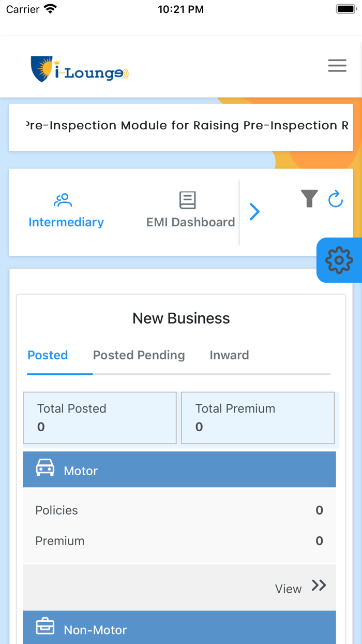Open the EMI Dashboard icon

coord(187,199)
